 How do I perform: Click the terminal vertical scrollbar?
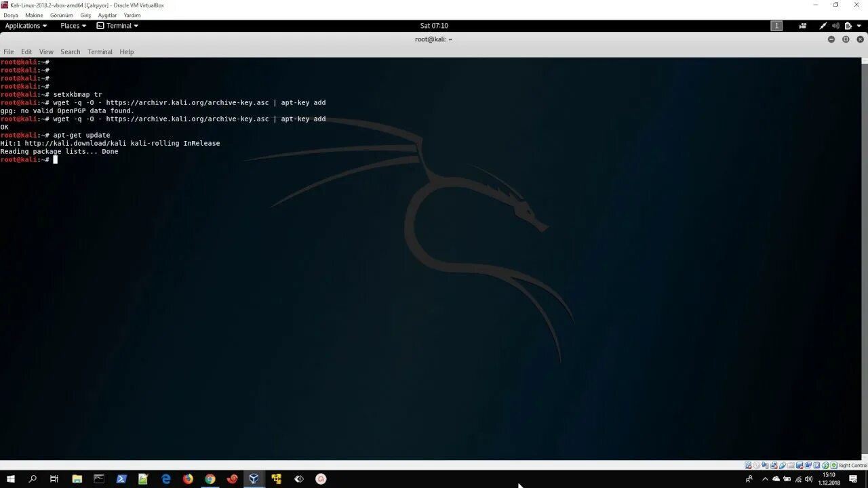865,258
